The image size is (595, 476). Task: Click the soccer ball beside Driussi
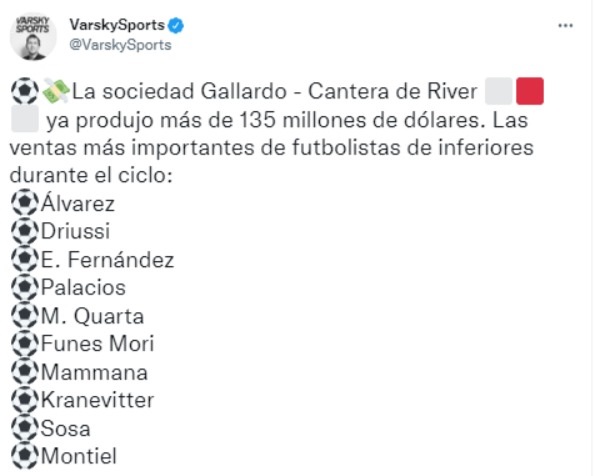tap(25, 231)
